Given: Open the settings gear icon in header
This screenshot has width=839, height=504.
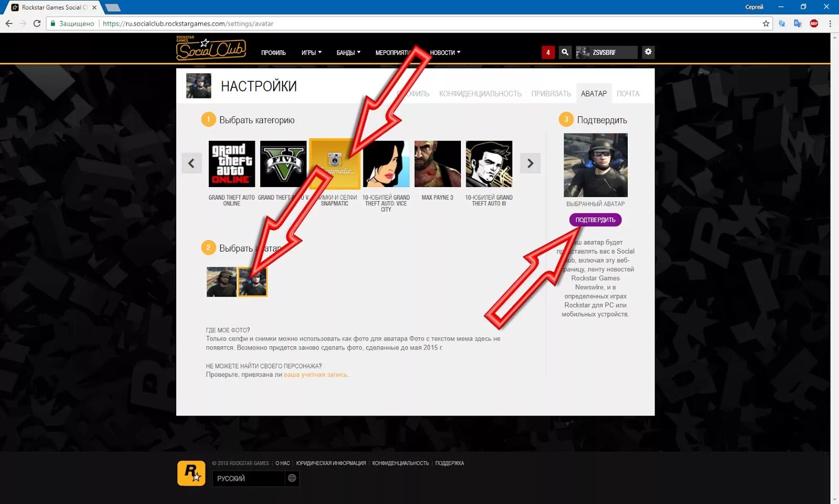Looking at the screenshot, I should [648, 51].
